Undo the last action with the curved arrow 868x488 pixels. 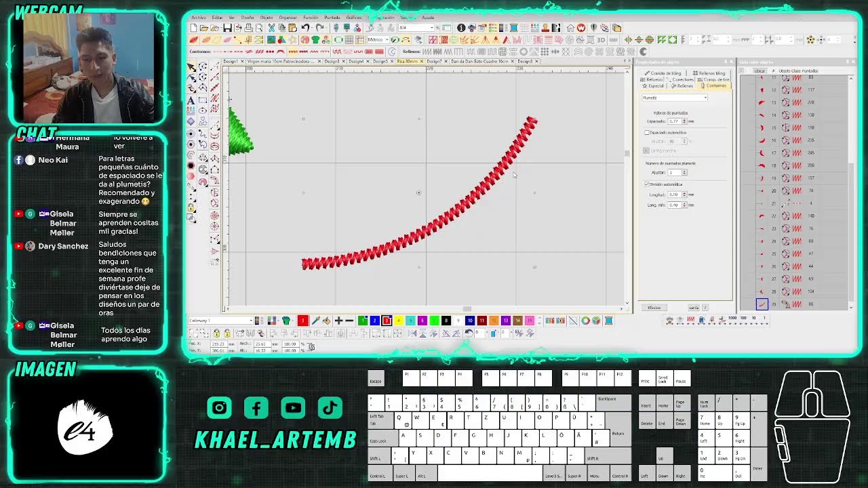coord(305,27)
